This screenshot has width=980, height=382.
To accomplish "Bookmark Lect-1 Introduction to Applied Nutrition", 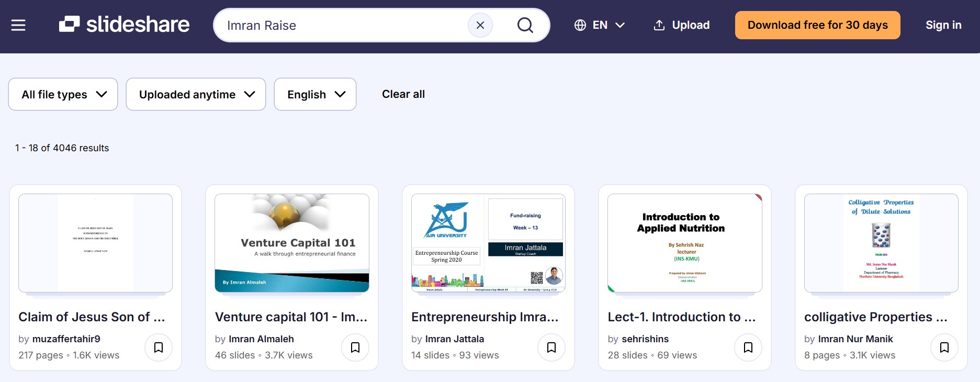I will (748, 347).
